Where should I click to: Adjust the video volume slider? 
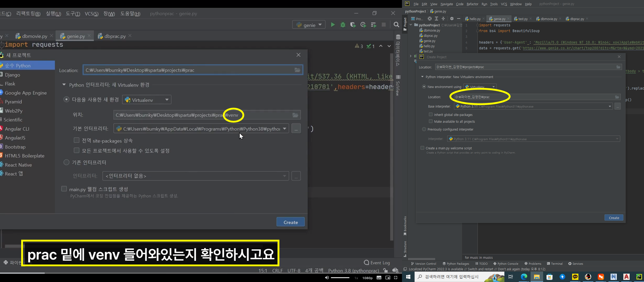pos(340,278)
